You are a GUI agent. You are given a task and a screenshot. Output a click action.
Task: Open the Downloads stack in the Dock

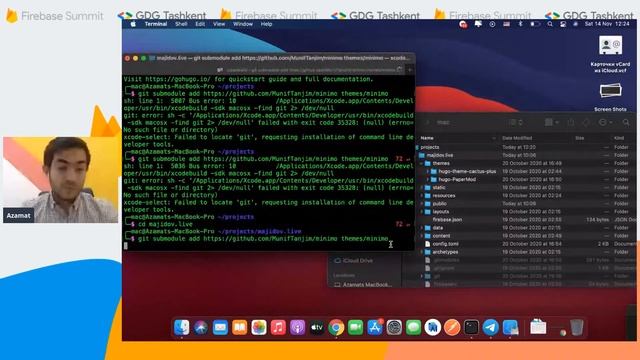(538, 327)
